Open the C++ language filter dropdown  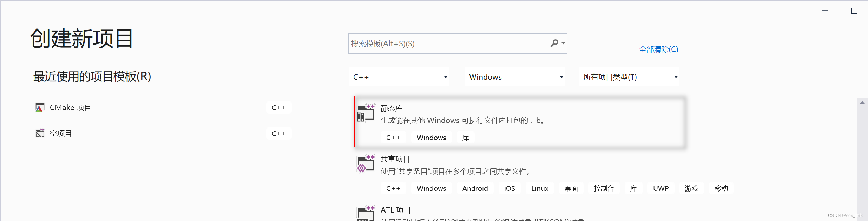(x=399, y=77)
